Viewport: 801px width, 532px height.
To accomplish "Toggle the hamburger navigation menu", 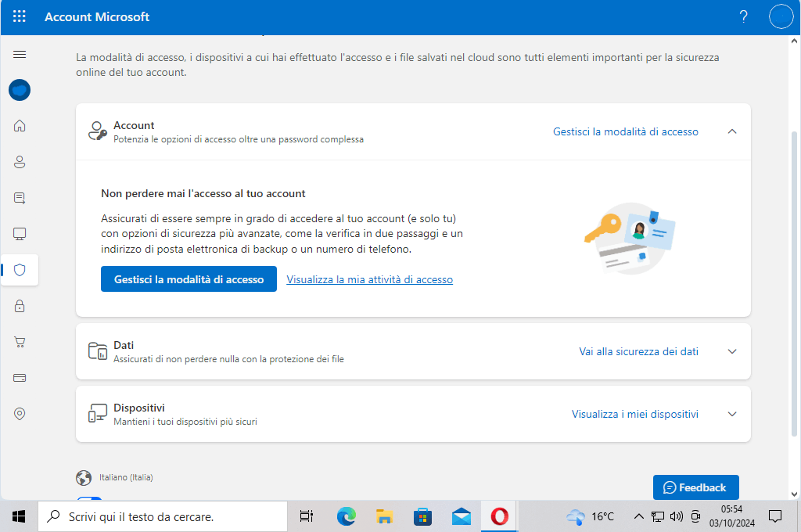I will click(x=20, y=54).
